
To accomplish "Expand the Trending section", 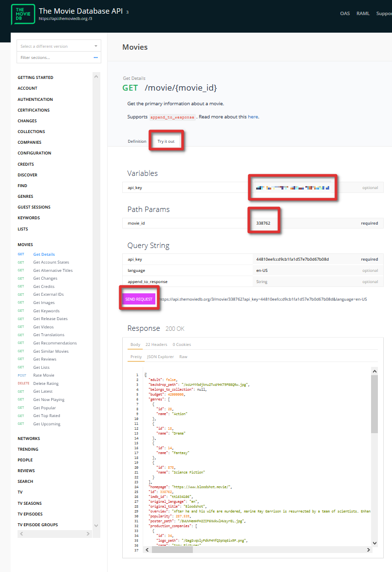I will (28, 449).
